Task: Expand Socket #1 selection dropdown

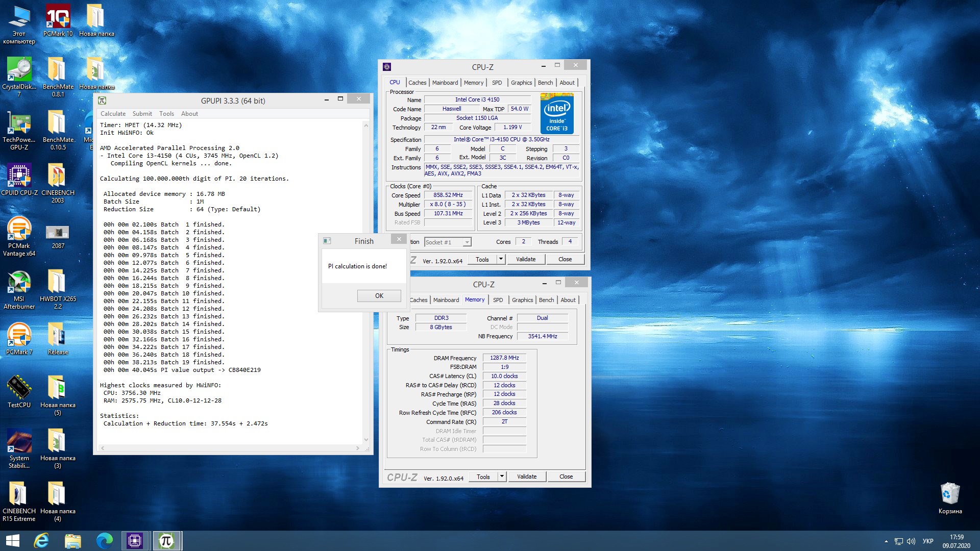Action: (467, 242)
